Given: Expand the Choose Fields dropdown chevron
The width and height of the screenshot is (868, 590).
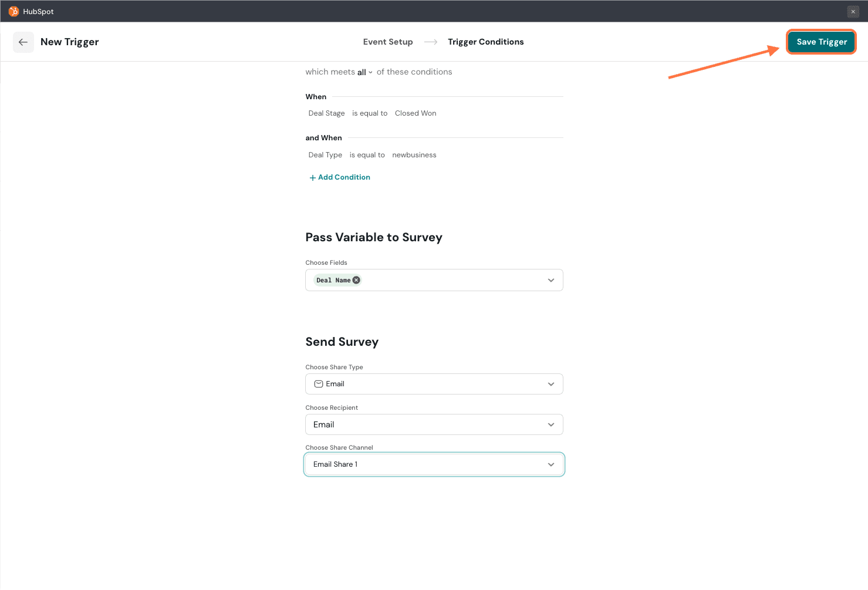Looking at the screenshot, I should click(550, 281).
